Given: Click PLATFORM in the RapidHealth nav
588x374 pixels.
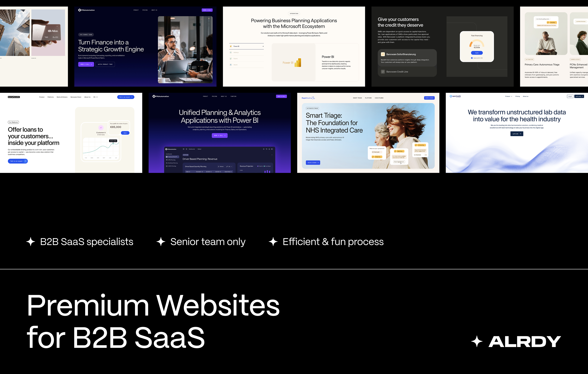Looking at the screenshot, I should (368, 98).
